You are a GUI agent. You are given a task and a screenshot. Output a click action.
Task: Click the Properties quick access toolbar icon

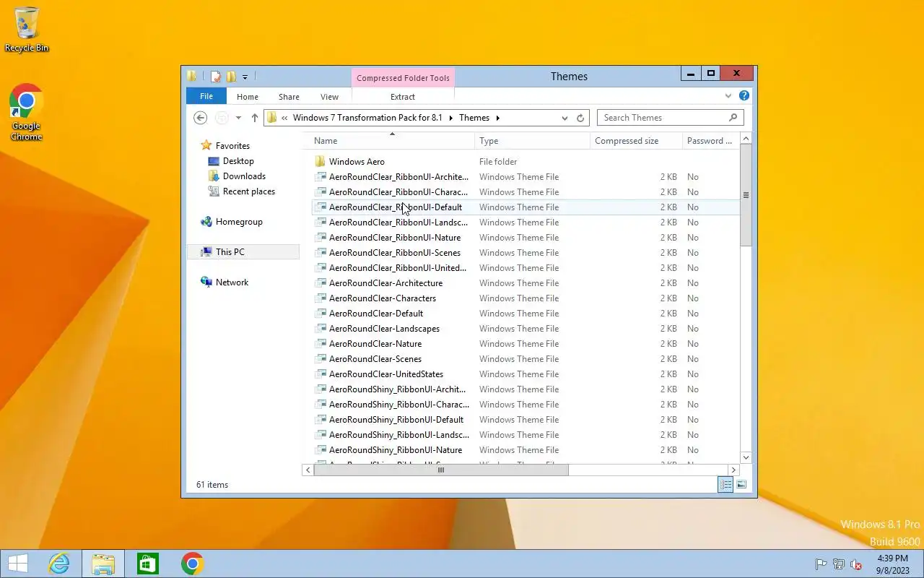click(215, 76)
